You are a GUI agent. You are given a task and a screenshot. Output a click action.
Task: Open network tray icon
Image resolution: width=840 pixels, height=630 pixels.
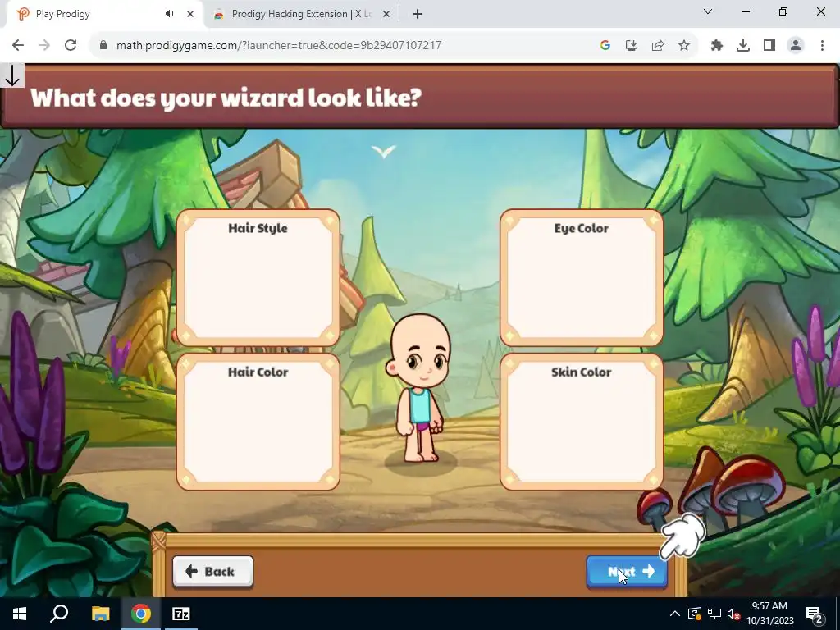pos(714,614)
